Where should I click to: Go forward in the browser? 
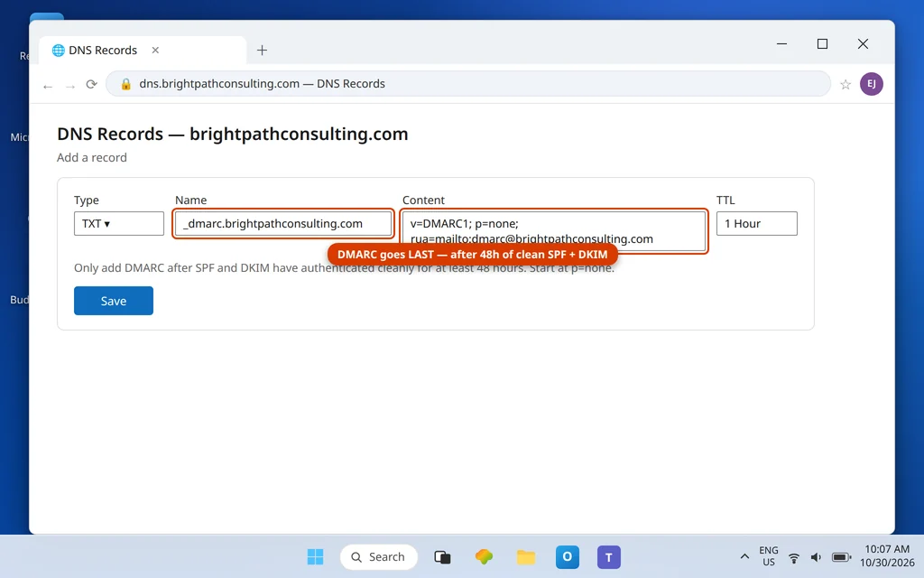point(70,86)
